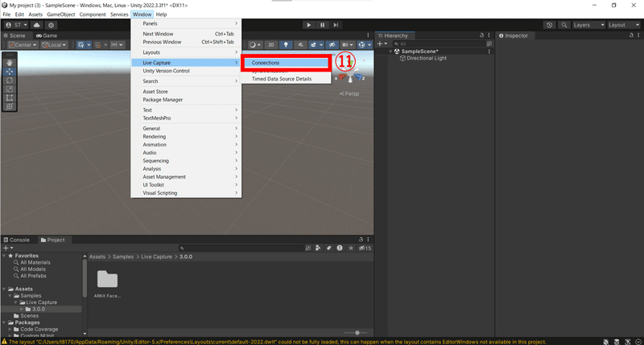644x345 pixels.
Task: Open global search magnifier icon
Action: tap(564, 25)
